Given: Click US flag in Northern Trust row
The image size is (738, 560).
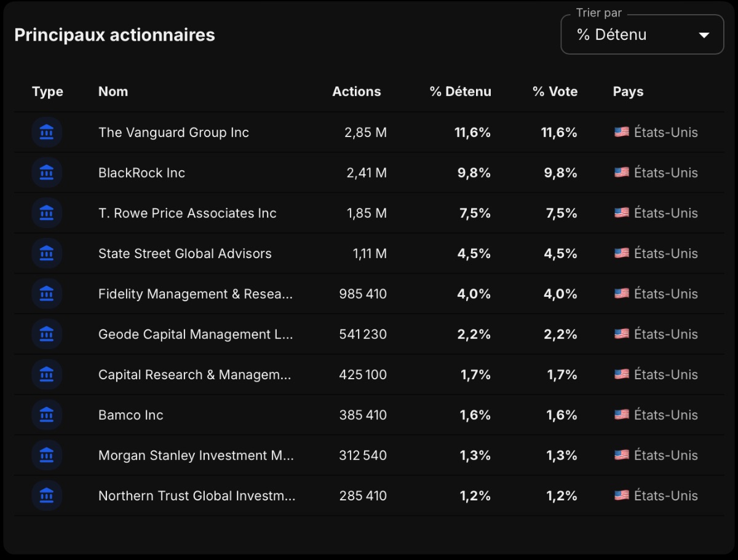Looking at the screenshot, I should coord(622,495).
